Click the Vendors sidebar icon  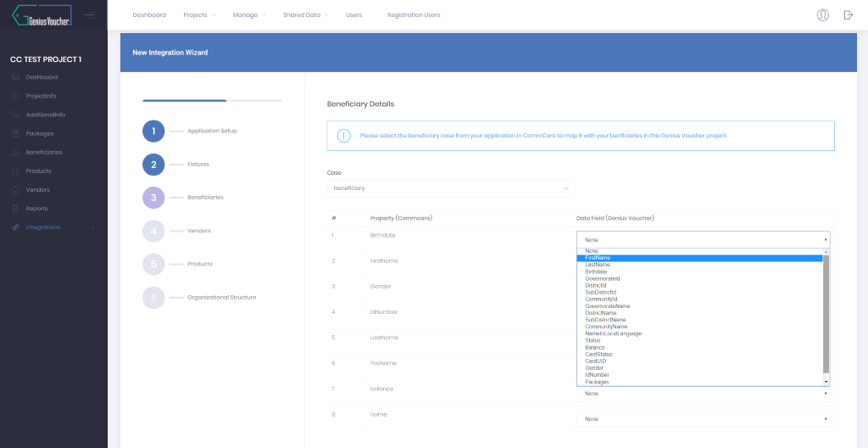tap(16, 189)
